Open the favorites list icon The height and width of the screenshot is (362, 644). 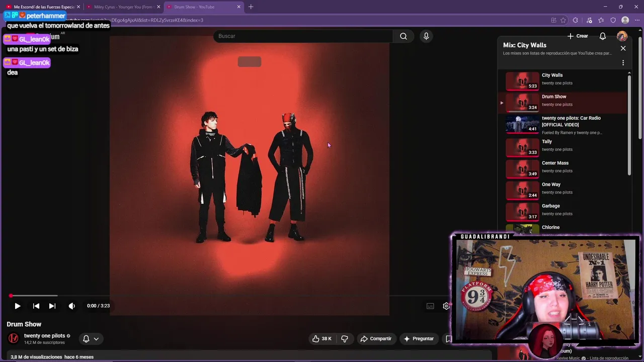(601, 20)
